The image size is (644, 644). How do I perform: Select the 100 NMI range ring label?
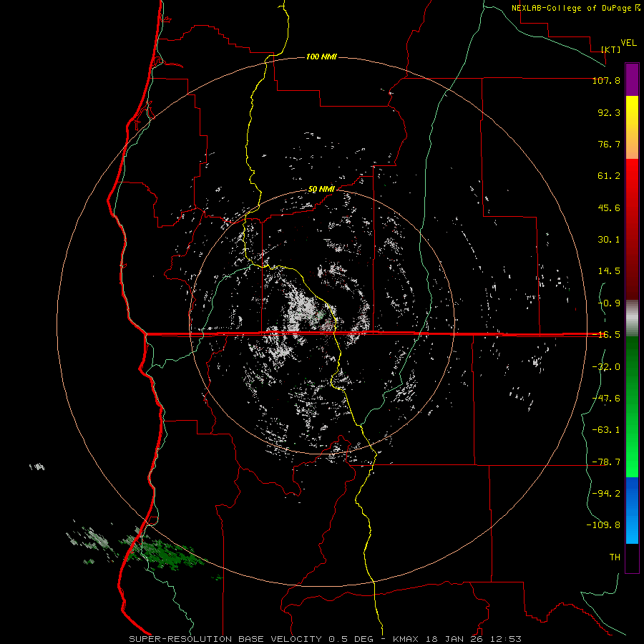pyautogui.click(x=321, y=57)
